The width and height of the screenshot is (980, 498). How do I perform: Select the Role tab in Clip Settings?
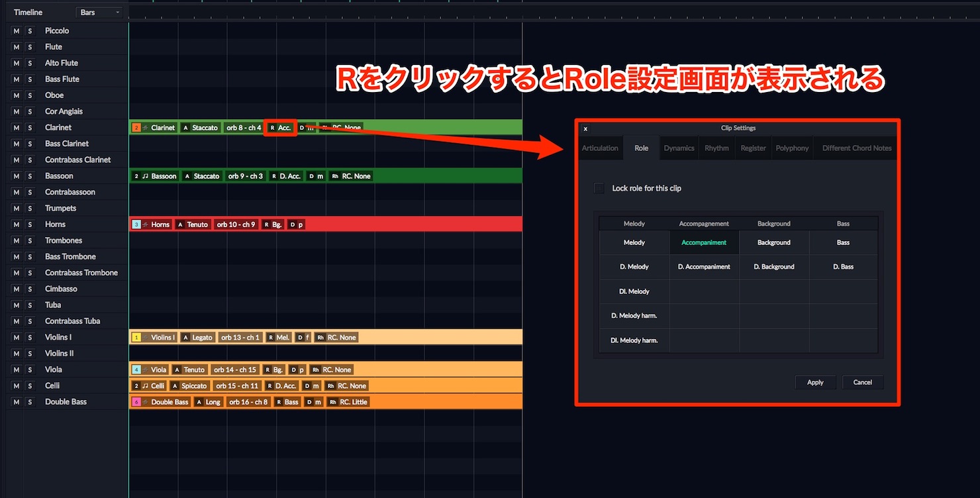tap(641, 148)
